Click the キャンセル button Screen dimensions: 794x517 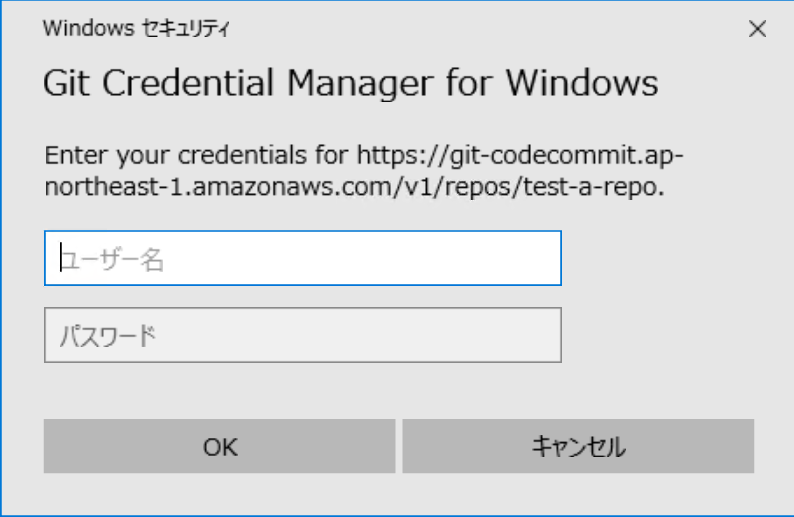577,446
